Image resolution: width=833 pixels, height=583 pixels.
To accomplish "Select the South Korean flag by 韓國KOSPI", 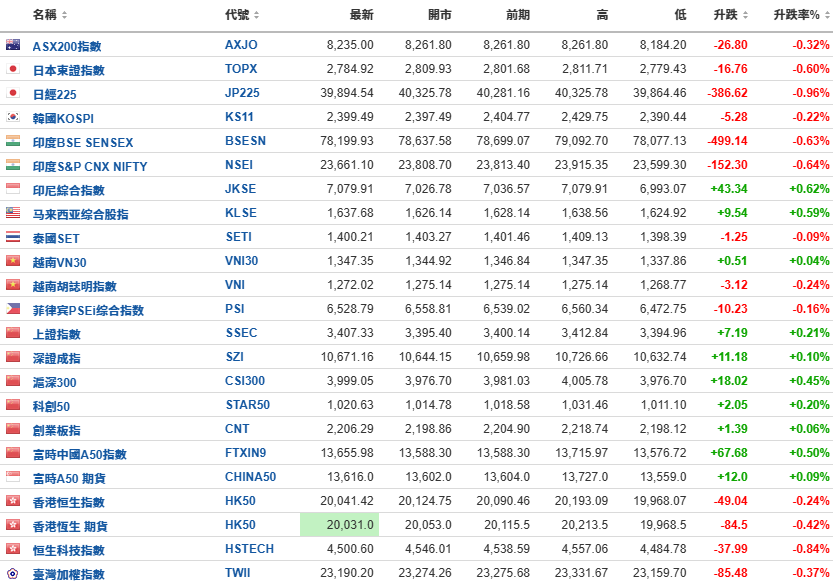I will (13, 117).
